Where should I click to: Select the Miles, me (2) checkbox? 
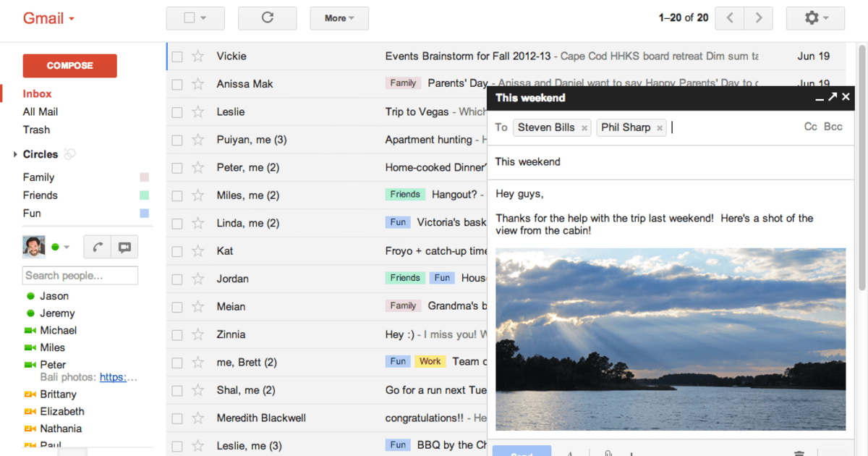tap(177, 195)
